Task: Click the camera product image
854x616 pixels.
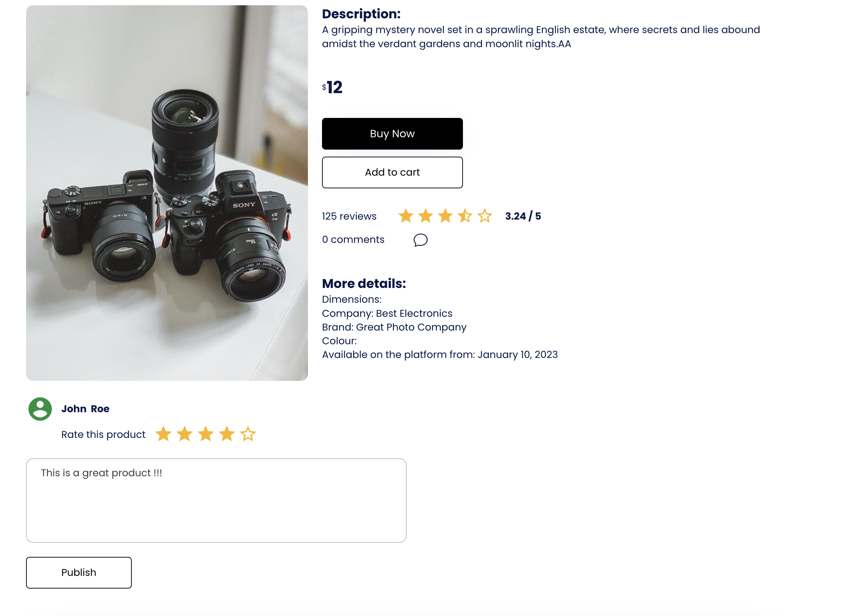Action: [167, 193]
